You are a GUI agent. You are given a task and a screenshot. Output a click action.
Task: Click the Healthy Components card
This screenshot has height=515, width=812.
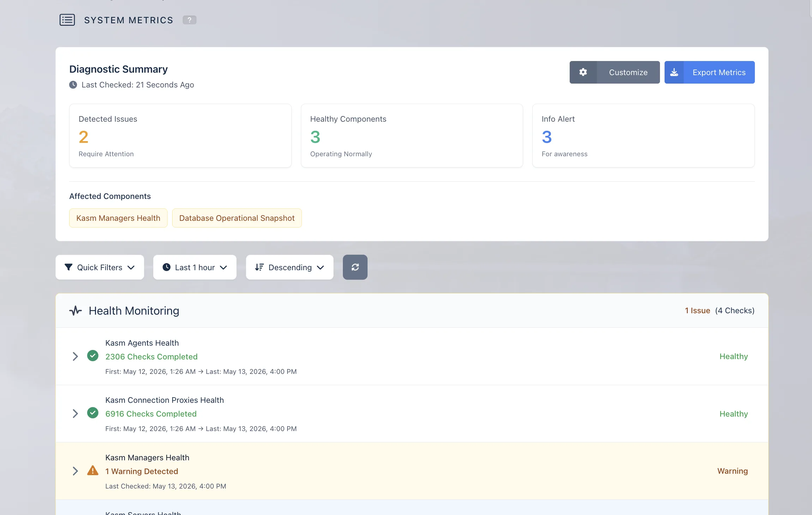point(412,135)
